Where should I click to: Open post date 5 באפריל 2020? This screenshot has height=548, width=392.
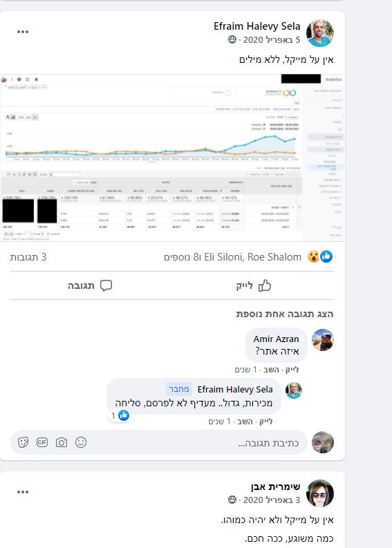coord(271,40)
